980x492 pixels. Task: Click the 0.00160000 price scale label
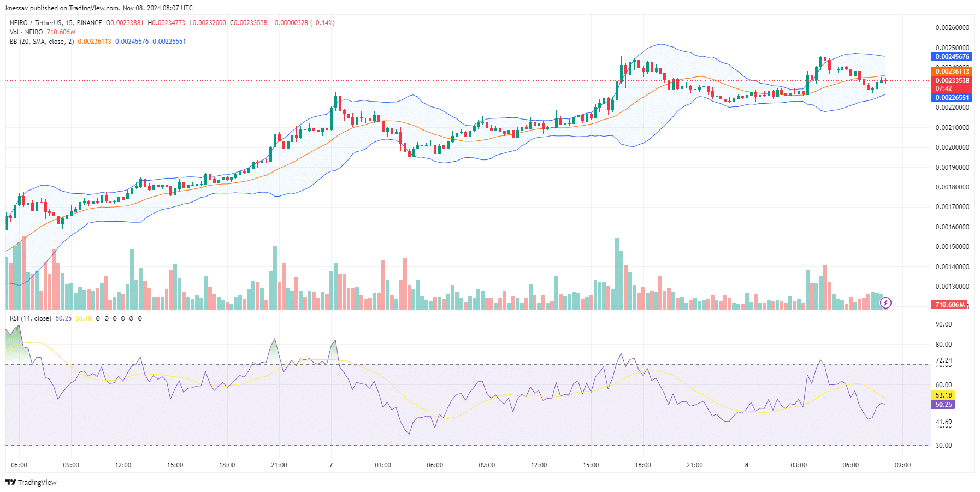[952, 227]
